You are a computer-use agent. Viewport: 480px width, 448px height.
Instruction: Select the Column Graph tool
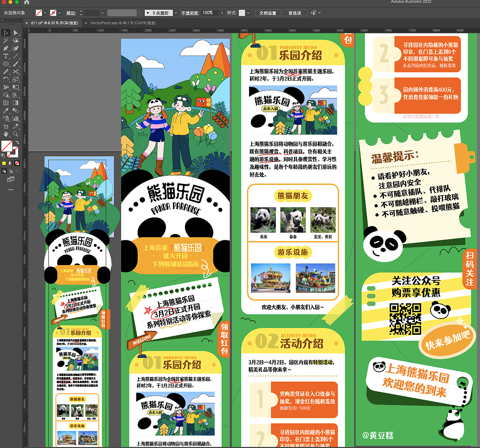(16, 118)
